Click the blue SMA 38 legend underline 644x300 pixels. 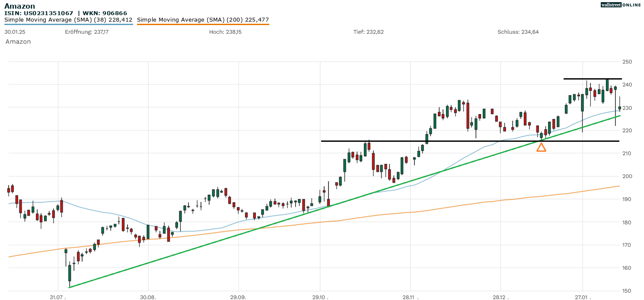68,25
